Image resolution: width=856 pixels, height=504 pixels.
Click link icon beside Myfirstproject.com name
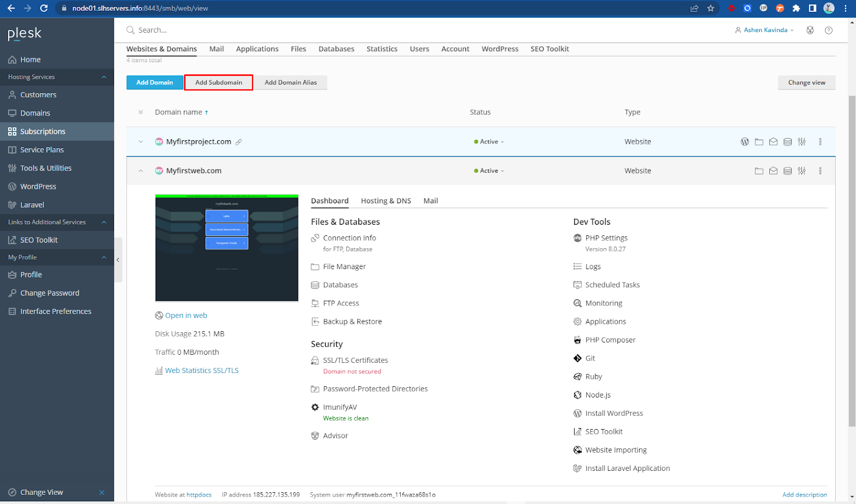pos(239,142)
